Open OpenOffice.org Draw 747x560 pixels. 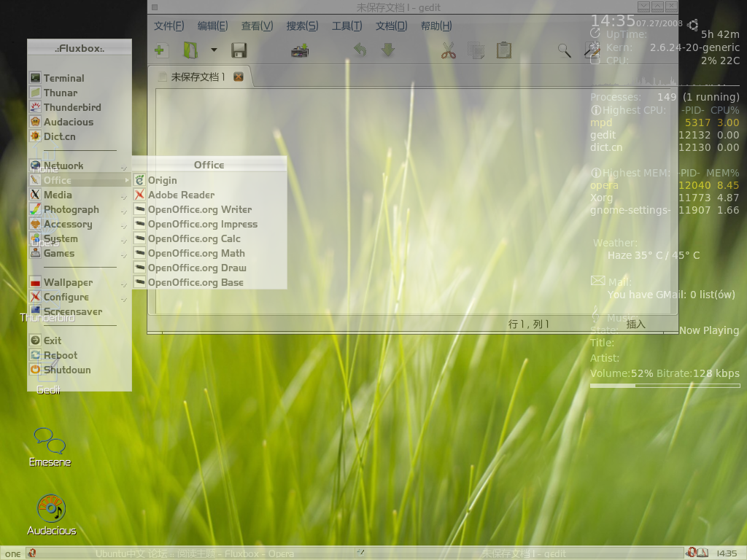209,268
